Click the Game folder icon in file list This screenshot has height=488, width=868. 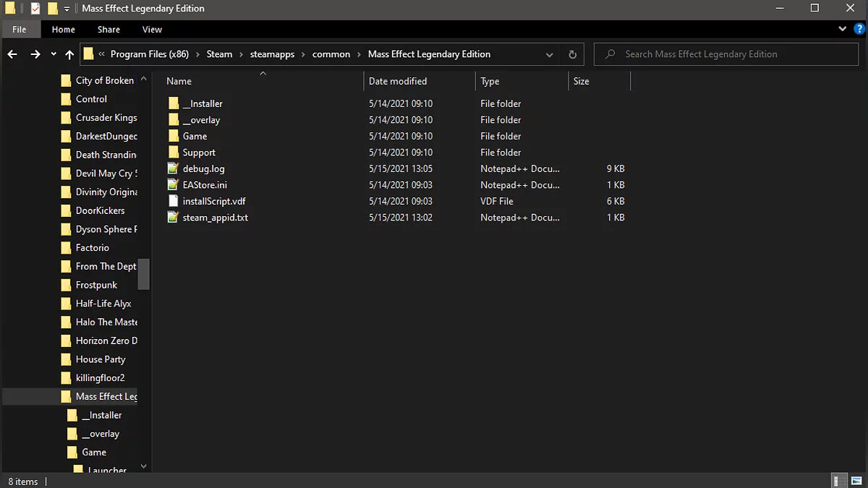point(173,136)
